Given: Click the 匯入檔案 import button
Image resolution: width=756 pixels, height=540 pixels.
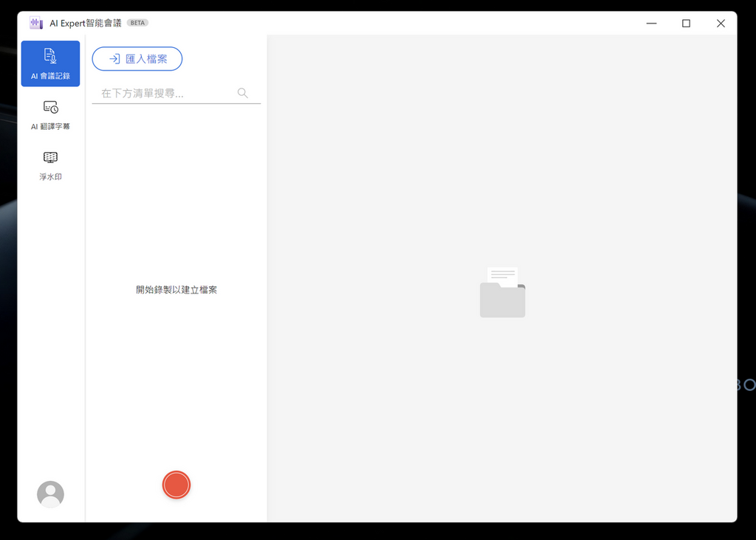Looking at the screenshot, I should pos(137,59).
